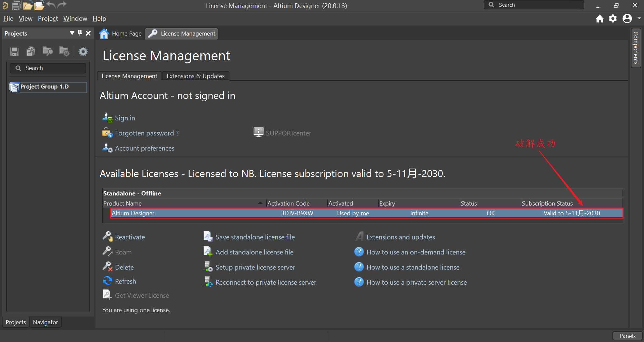644x342 pixels.
Task: Sort by the Product Name column header
Action: tap(184, 203)
